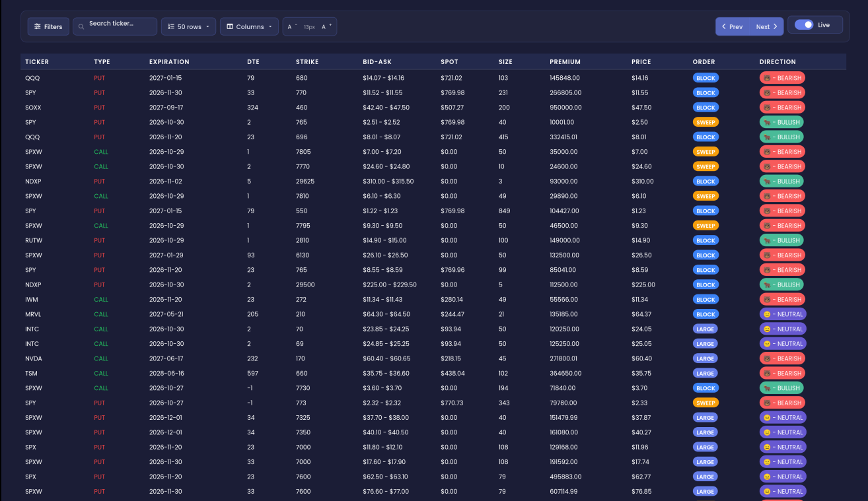Sort by the BID-ASK column header
Screen dimensions: 868x501
377,62
